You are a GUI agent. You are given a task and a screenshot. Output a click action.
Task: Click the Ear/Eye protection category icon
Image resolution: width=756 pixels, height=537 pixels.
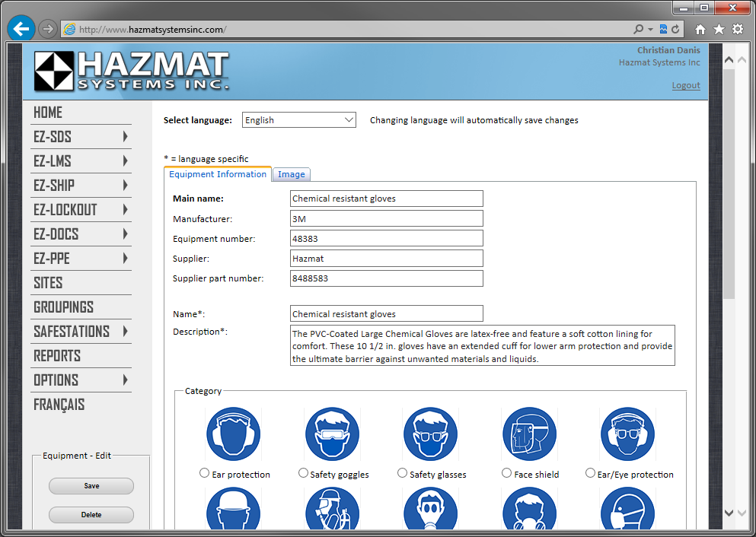point(627,434)
